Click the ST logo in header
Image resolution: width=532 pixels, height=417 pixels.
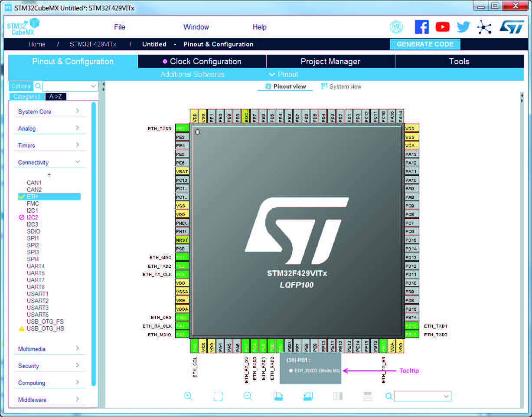coord(511,27)
